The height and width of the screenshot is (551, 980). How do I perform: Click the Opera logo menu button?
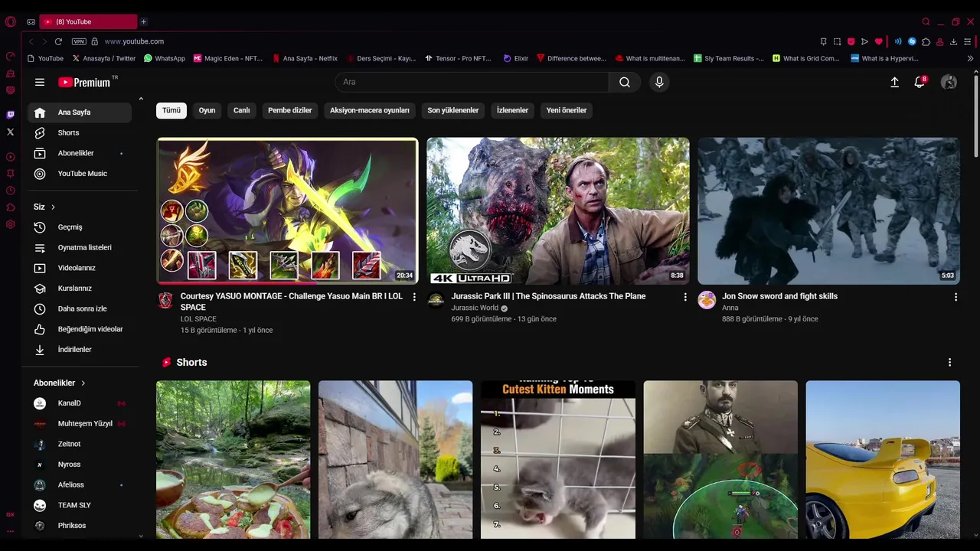point(11,21)
